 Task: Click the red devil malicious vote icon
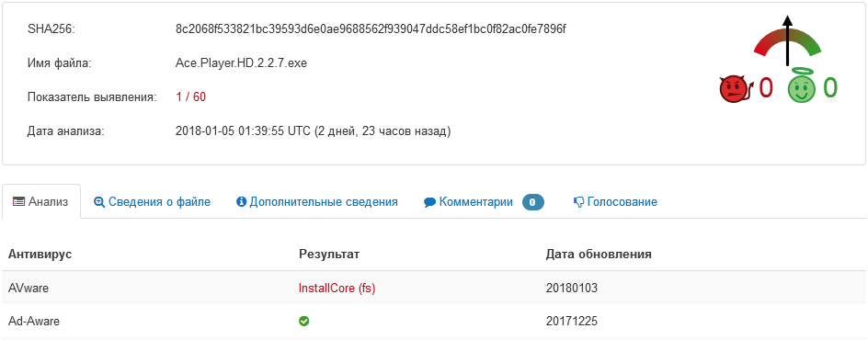coord(736,89)
